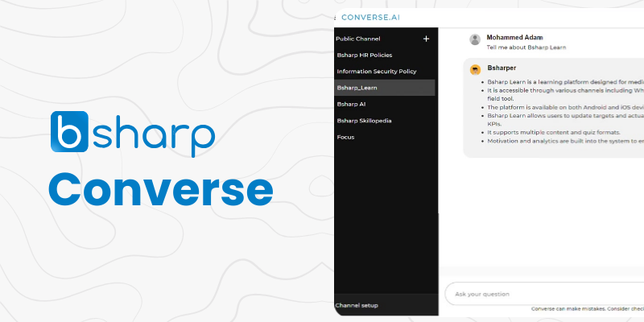644x322 pixels.
Task: Click the large blue Converse title text
Action: pos(160,190)
